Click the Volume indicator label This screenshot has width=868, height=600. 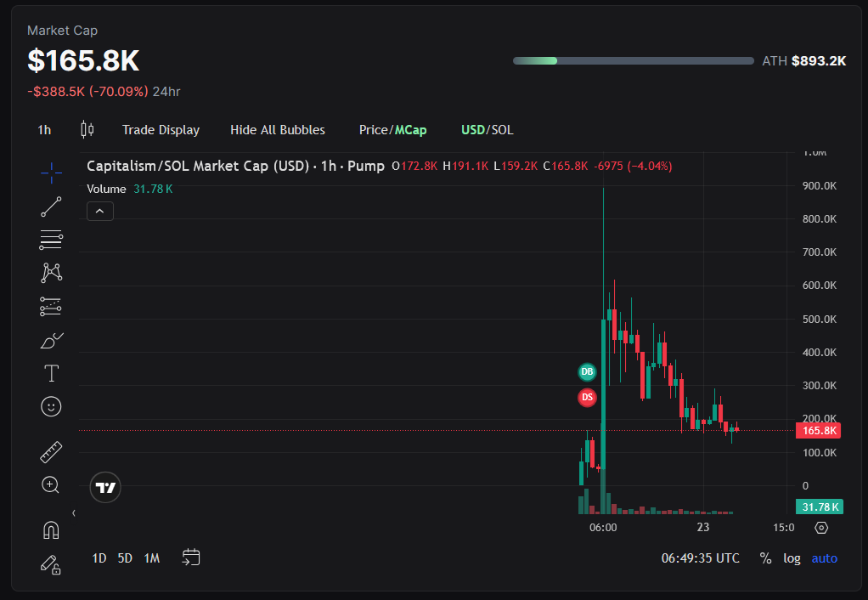(x=106, y=189)
